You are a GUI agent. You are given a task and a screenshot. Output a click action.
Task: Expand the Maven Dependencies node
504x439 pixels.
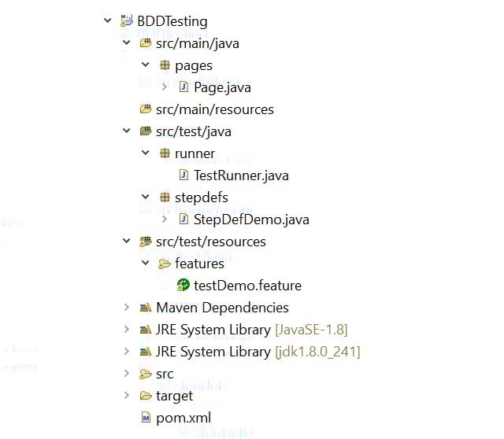click(127, 308)
